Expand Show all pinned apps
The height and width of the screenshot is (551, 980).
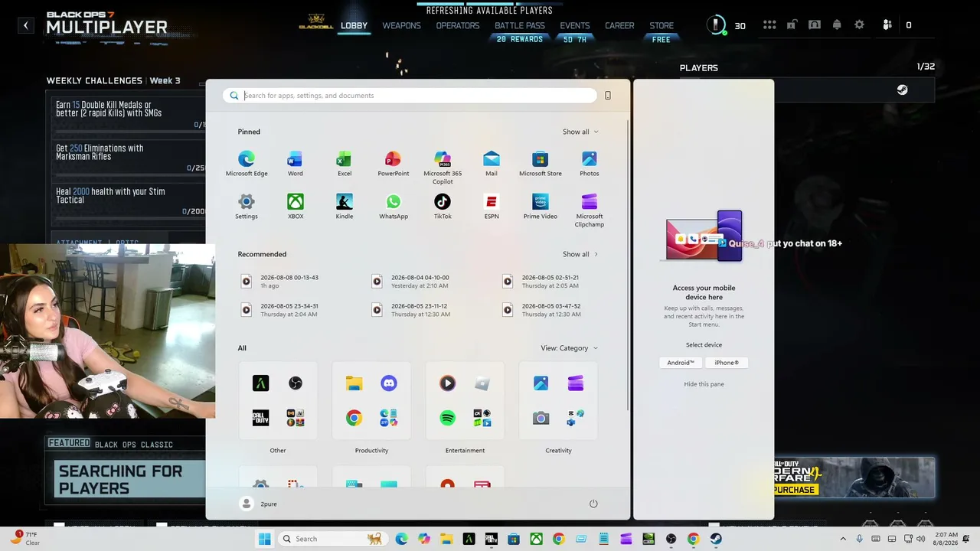click(x=580, y=132)
